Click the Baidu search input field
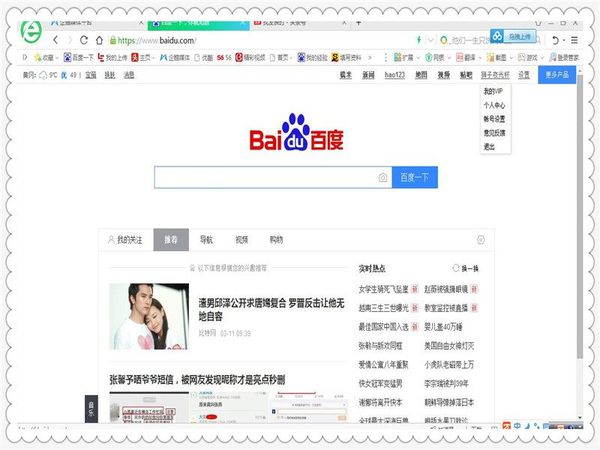This screenshot has width=600, height=450. [263, 177]
